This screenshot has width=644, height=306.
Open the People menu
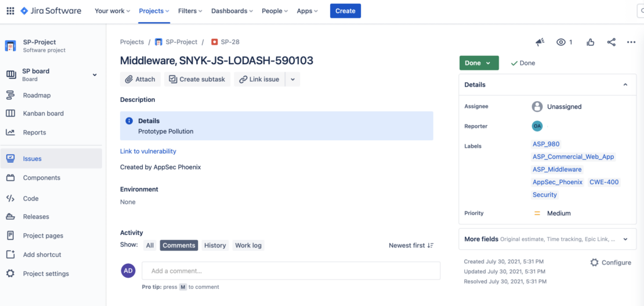point(275,11)
